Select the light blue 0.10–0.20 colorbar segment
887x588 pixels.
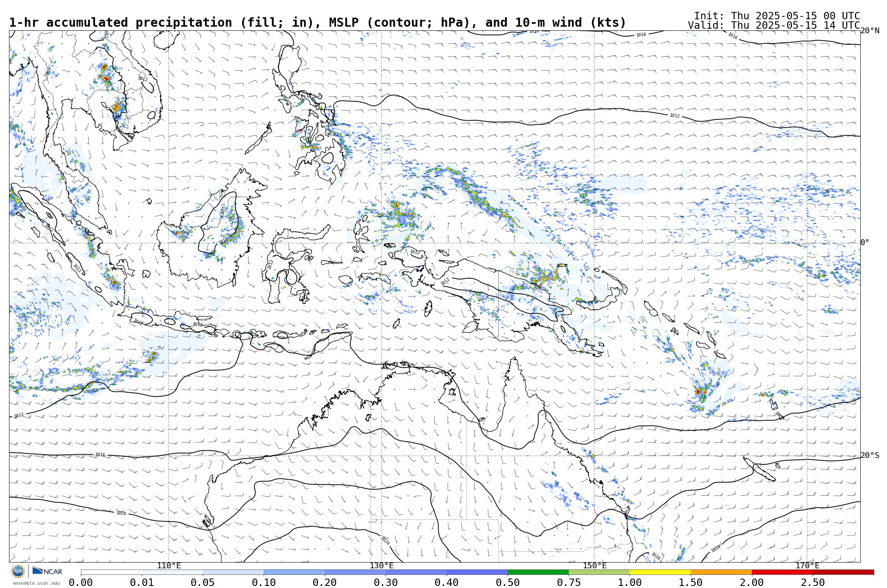click(x=294, y=572)
